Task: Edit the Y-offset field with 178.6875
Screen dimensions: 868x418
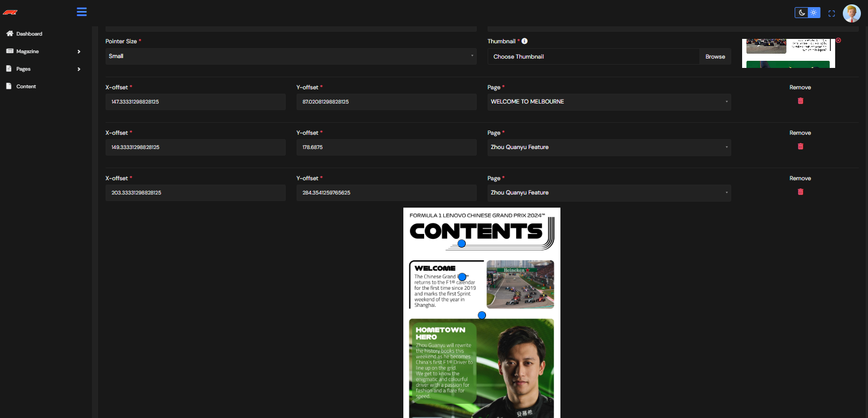Action: click(x=386, y=147)
